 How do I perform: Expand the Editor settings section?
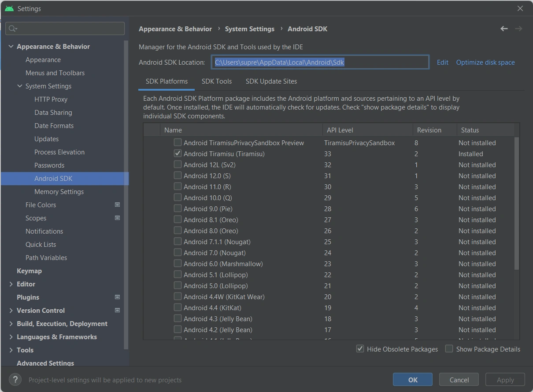tap(11, 284)
